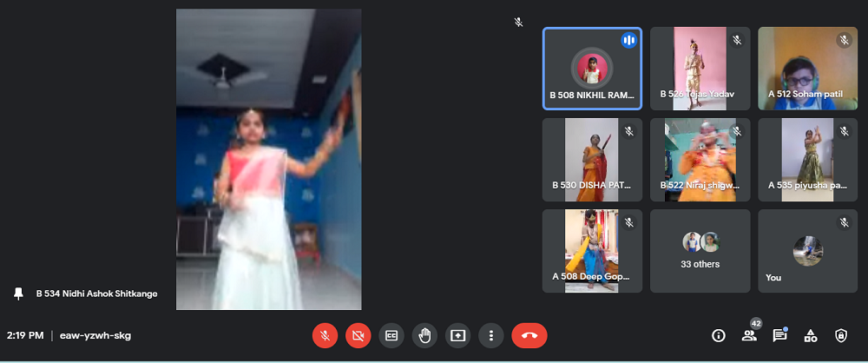868x363 pixels.
Task: Raise your hand in the meeting
Action: click(x=424, y=335)
